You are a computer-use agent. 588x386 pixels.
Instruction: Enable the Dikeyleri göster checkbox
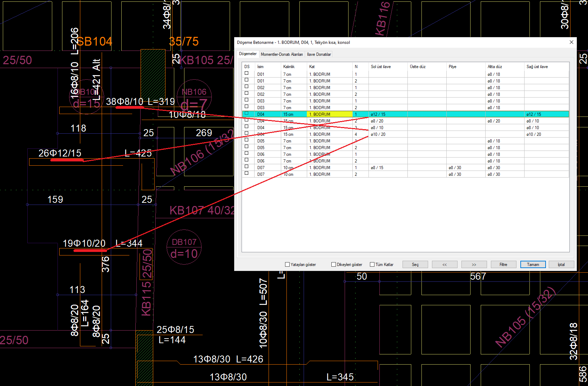(334, 265)
